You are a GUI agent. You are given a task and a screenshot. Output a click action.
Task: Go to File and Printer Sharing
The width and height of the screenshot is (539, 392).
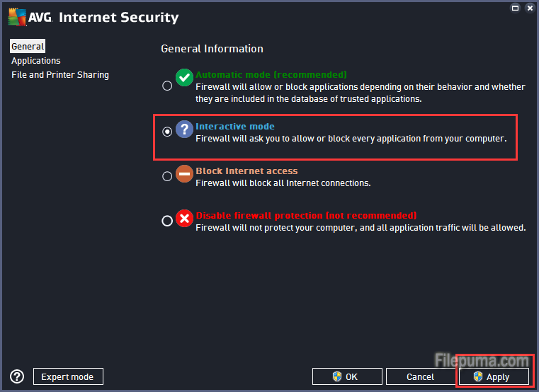pyautogui.click(x=60, y=75)
